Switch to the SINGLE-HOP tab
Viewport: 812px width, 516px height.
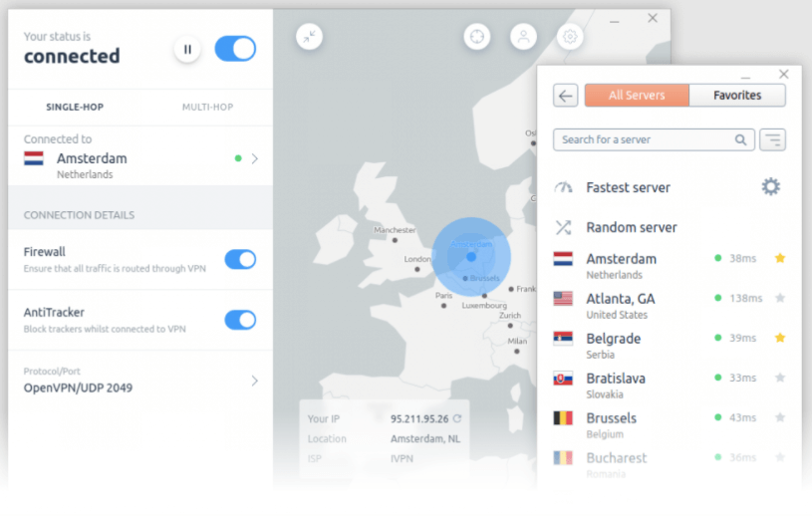coord(75,108)
